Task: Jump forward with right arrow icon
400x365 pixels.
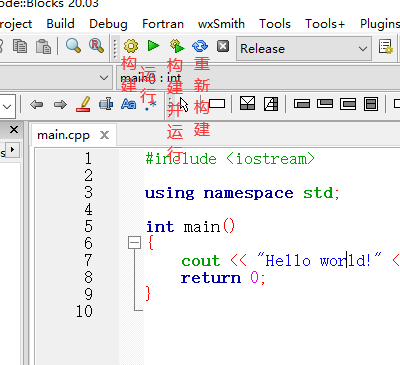Action: point(60,104)
